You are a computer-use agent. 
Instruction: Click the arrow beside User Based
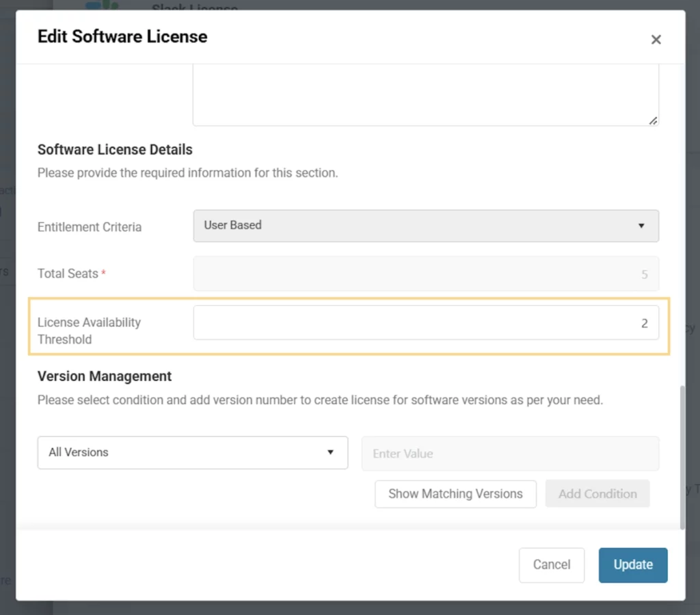click(641, 226)
